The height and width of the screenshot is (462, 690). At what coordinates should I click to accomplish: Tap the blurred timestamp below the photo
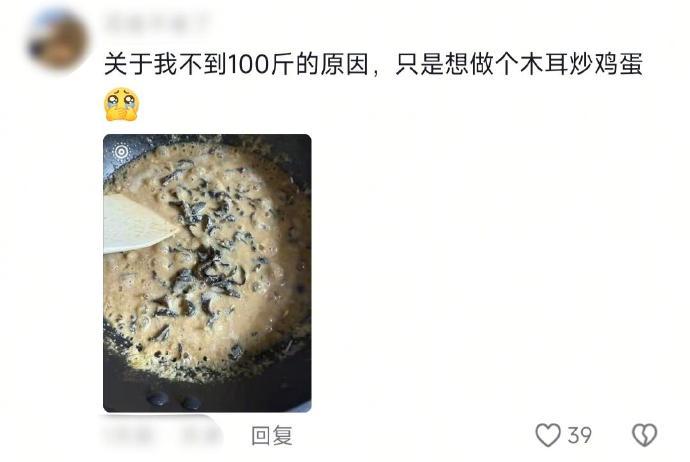click(128, 436)
